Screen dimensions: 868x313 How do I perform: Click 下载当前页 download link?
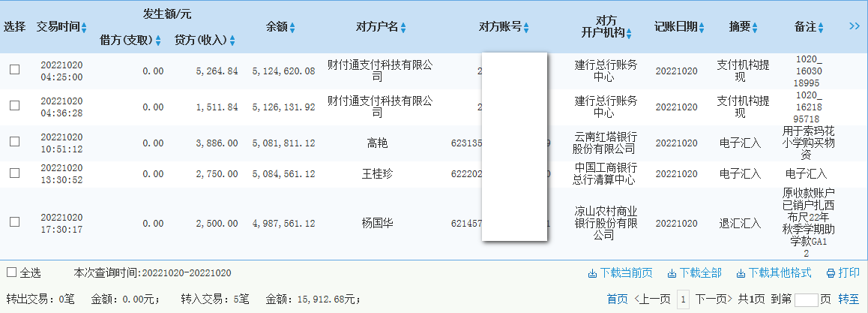pyautogui.click(x=620, y=273)
